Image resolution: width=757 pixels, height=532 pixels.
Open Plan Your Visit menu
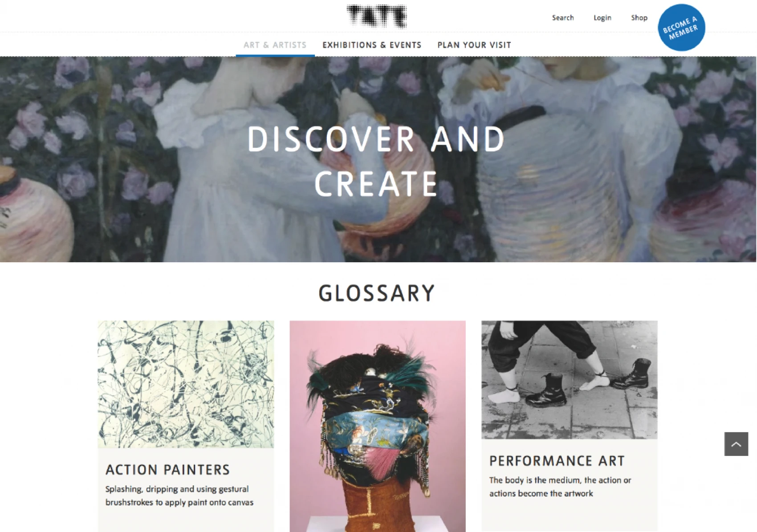point(474,45)
